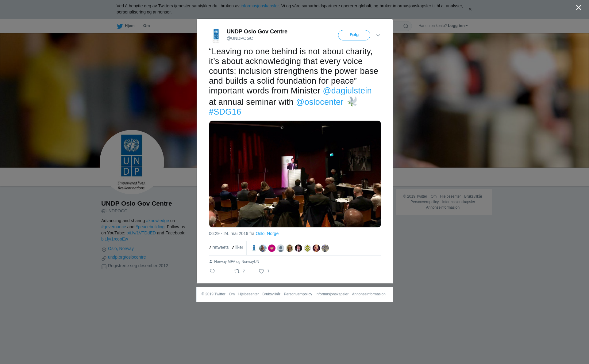Open the Om menu item
The height and width of the screenshot is (364, 589).
pyautogui.click(x=146, y=26)
